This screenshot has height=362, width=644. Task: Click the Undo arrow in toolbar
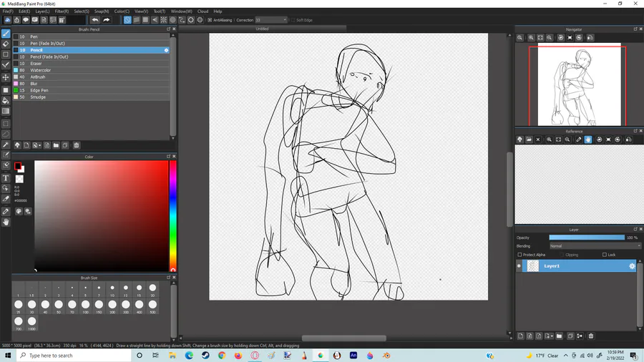coord(95,20)
